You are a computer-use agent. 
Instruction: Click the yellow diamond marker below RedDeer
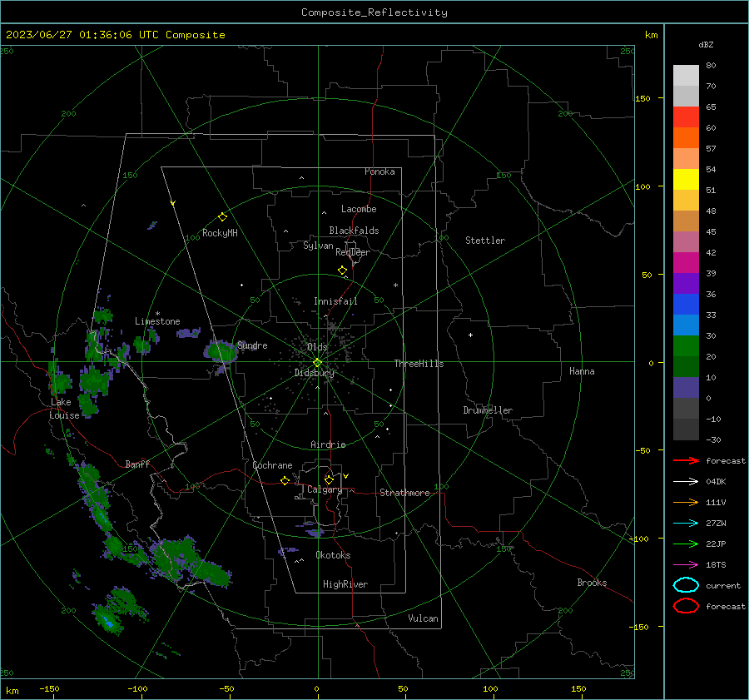coord(342,271)
